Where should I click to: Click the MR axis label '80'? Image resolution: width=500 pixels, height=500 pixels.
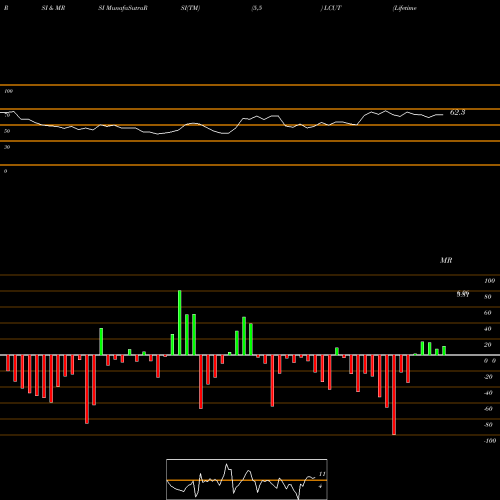(488, 297)
